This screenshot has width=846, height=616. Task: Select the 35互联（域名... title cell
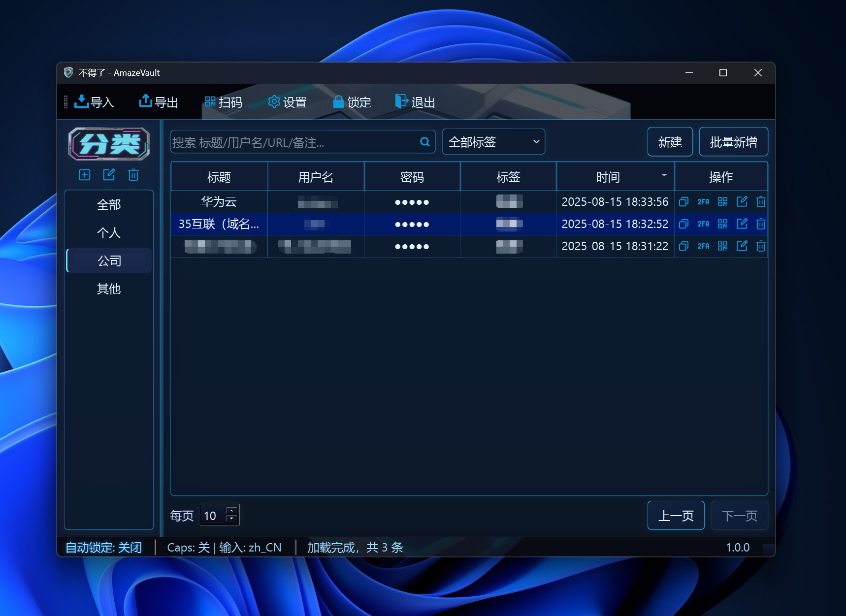219,224
